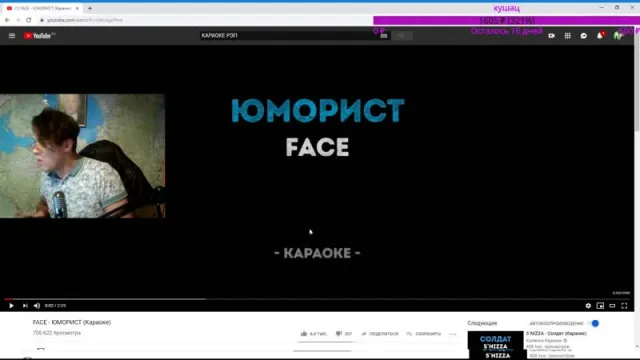Screen dimensions: 640x360
Task: Skip to the next video
Action: 25,306
